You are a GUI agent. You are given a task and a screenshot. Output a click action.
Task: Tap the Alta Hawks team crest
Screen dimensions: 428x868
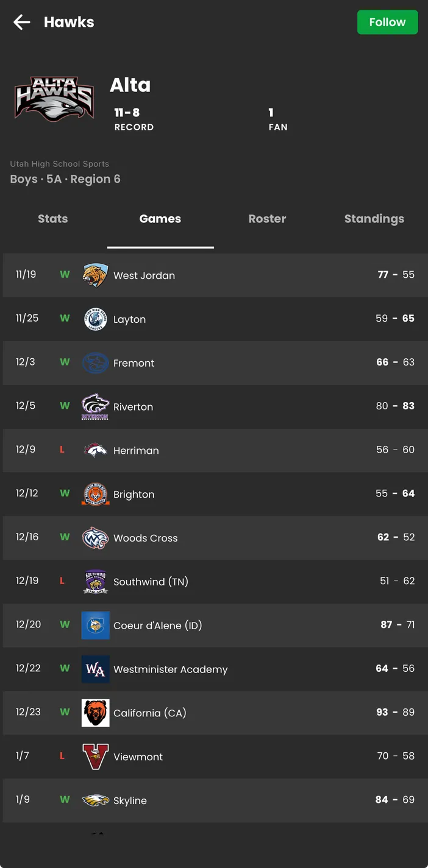tap(54, 99)
